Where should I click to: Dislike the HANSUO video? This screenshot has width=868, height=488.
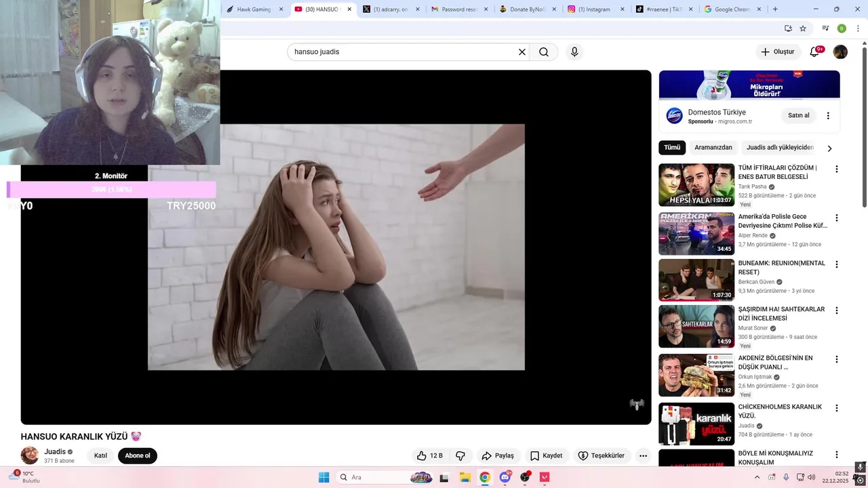(x=460, y=455)
